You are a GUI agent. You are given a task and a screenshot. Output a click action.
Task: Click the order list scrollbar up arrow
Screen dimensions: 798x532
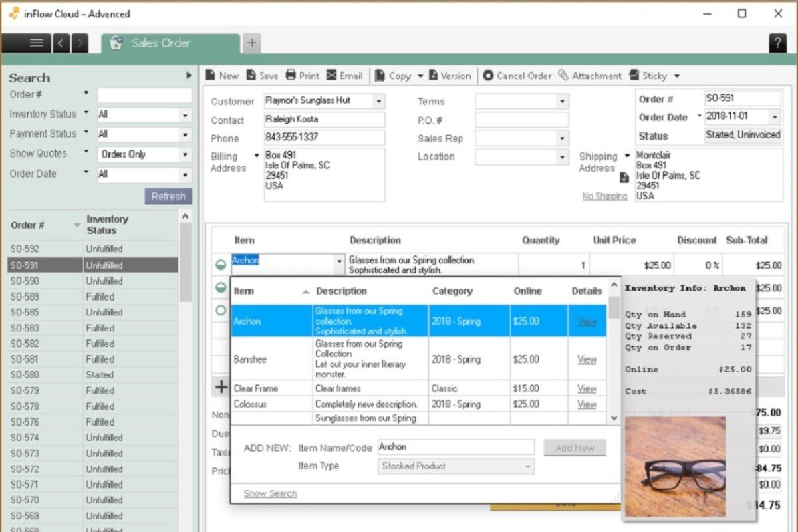pyautogui.click(x=185, y=217)
